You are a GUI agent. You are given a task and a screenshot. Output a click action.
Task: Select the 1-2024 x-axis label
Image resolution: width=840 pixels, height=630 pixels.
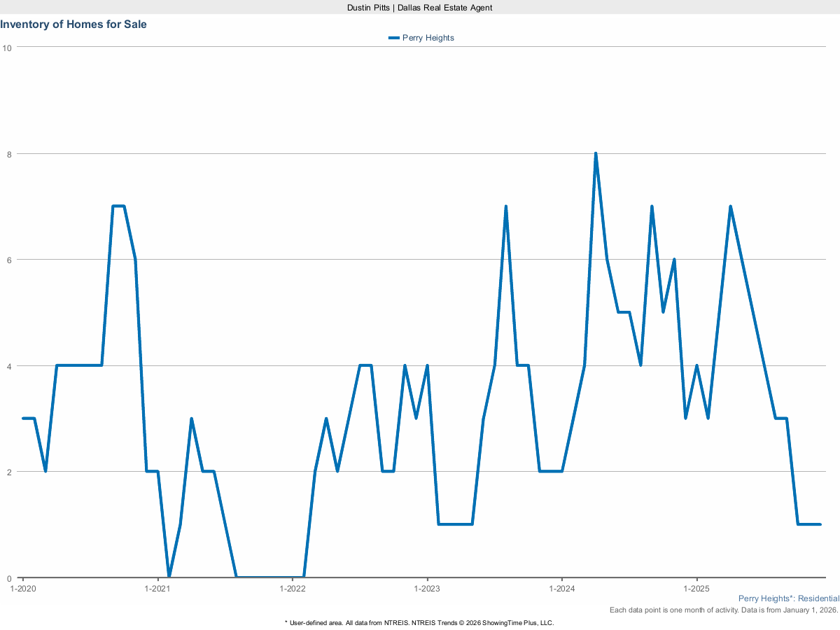click(561, 588)
